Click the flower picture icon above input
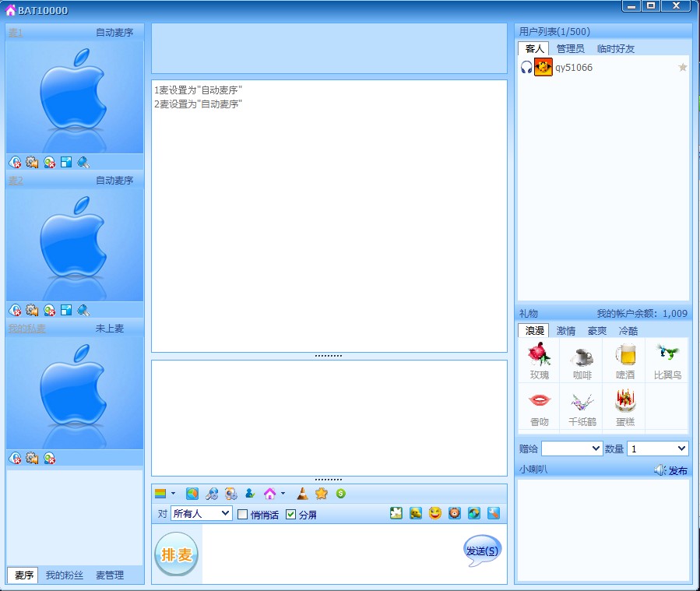Image resolution: width=700 pixels, height=591 pixels. tap(396, 513)
